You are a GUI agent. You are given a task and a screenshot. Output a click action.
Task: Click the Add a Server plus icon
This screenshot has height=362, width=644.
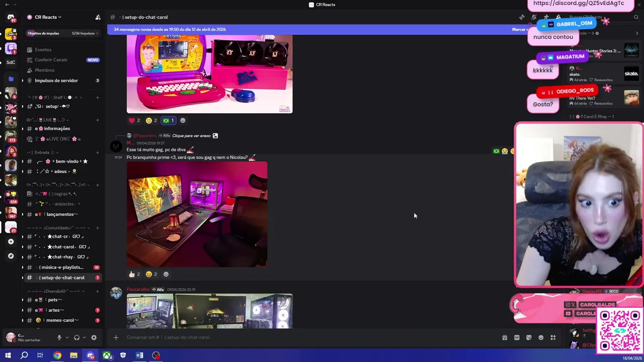(11, 241)
